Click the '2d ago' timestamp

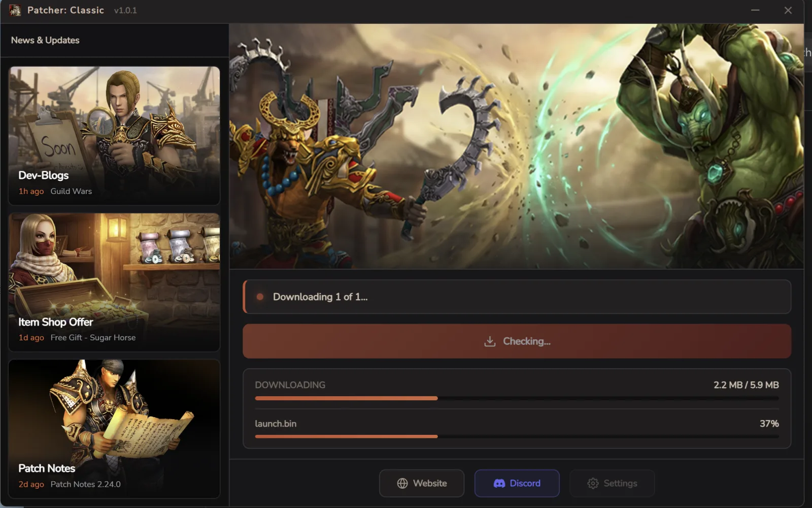[31, 485]
